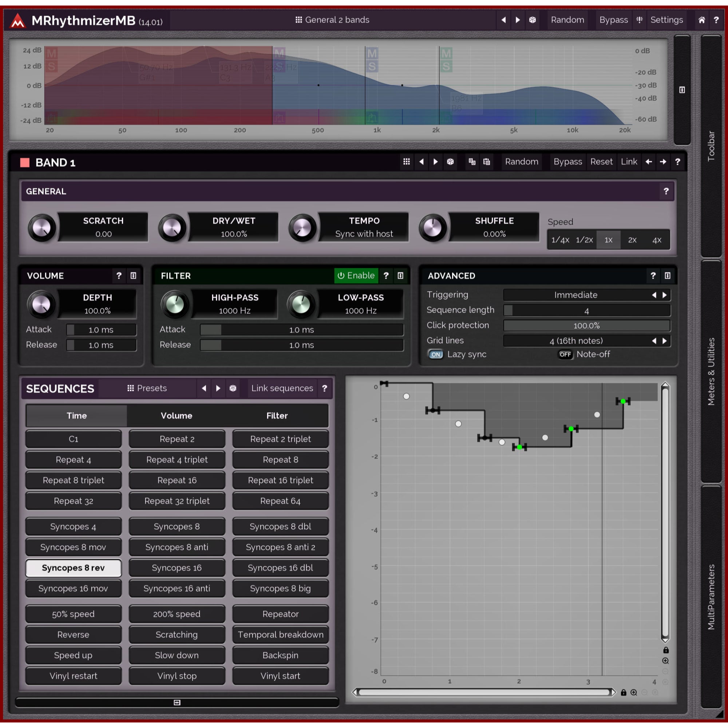This screenshot has height=728, width=728.
Task: Collapse the Filter panel icon
Action: (400, 276)
